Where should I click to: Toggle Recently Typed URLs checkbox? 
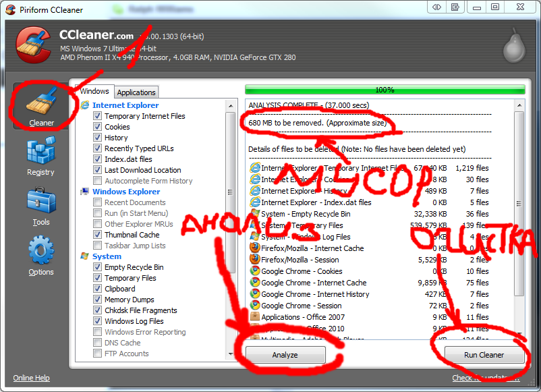(x=98, y=148)
